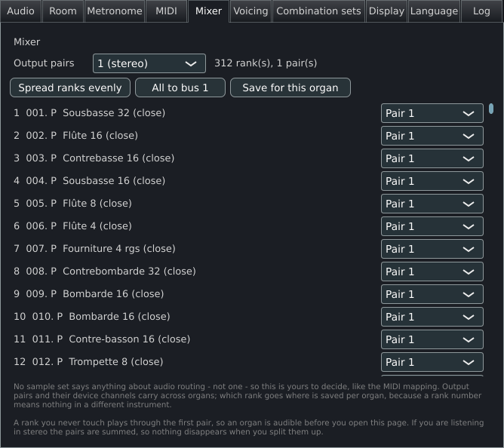
Task: Click the '312 rank(s), 1 pair(s)' status text
Action: click(x=266, y=63)
